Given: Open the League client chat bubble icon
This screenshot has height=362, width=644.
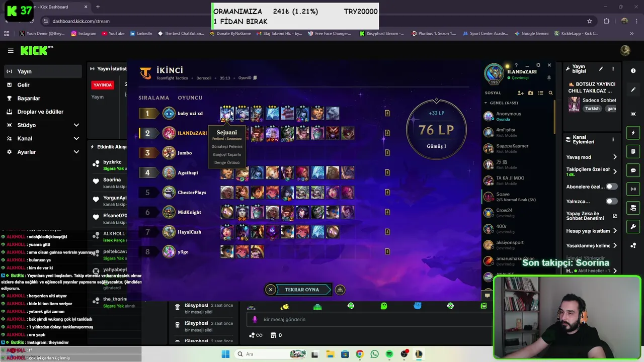Looking at the screenshot, I should [487, 296].
